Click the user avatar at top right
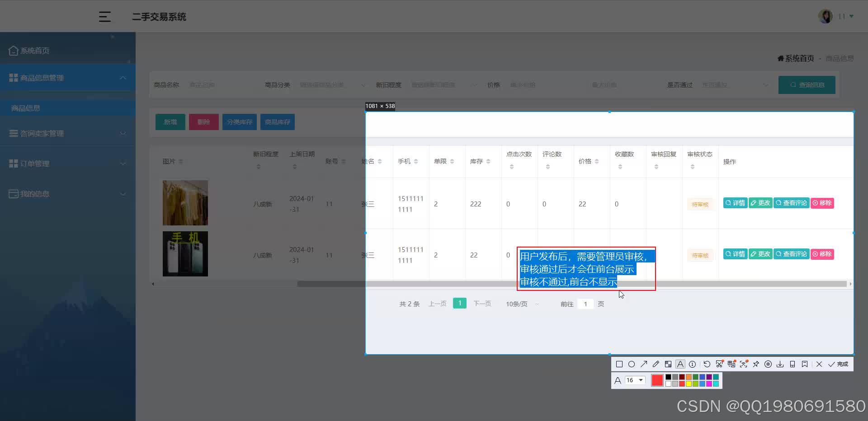868x421 pixels. [x=826, y=16]
